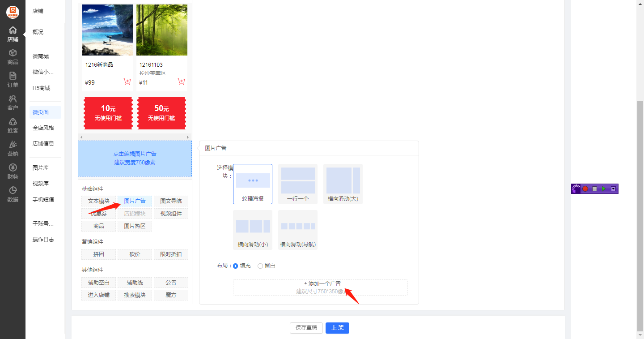Viewport: 644px width, 339px height.
Task: Add the 魔方 component
Action: coord(171,295)
